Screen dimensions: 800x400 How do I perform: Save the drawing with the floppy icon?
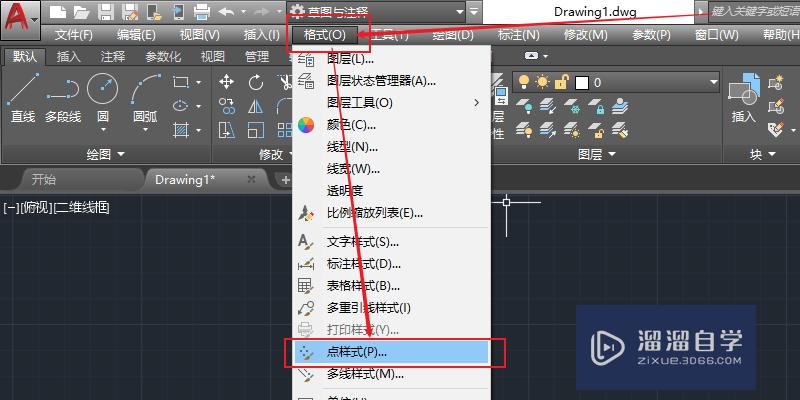106,11
